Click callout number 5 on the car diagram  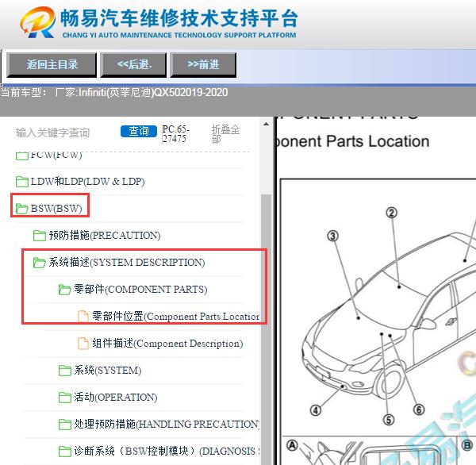point(389,420)
